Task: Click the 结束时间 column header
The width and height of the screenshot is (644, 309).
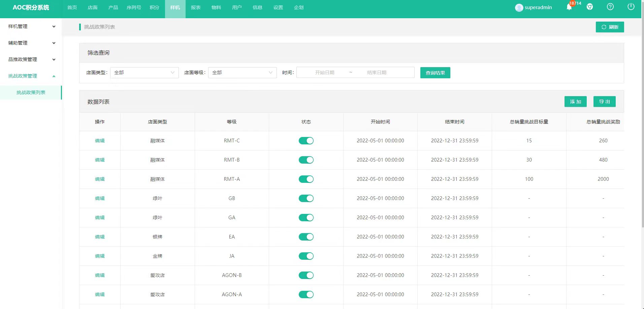Action: 455,122
